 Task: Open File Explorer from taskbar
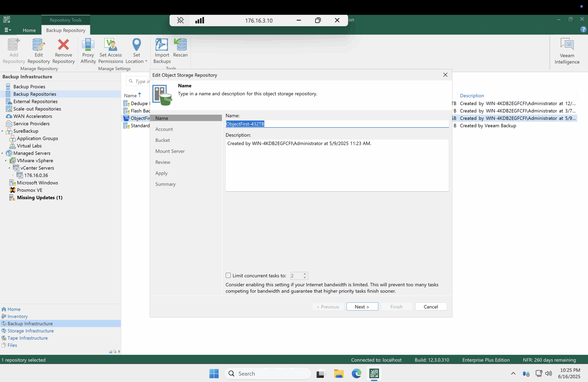(x=339, y=373)
